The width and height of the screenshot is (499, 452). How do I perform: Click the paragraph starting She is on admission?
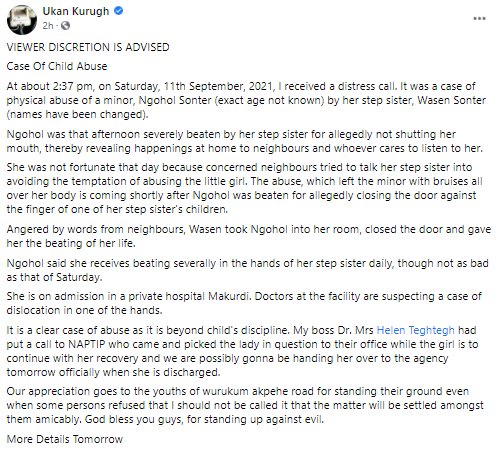244,303
